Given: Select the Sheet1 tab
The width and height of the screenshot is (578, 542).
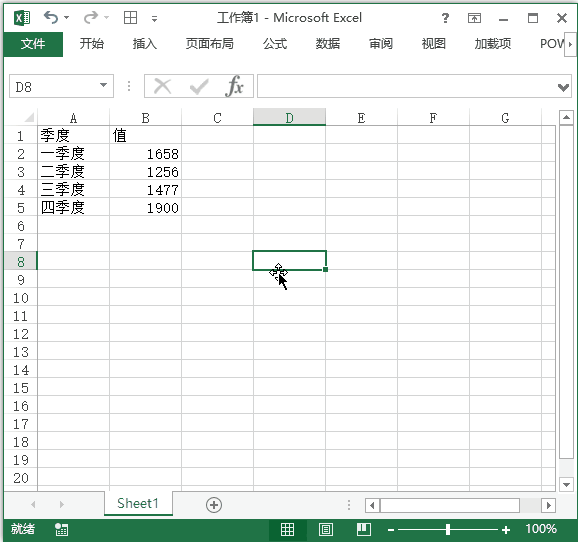Looking at the screenshot, I should (x=138, y=503).
